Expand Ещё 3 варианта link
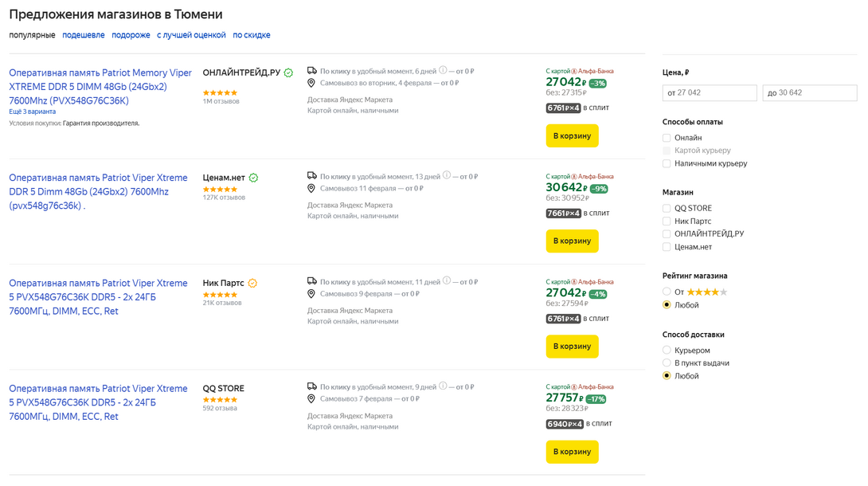The height and width of the screenshot is (486, 868). [32, 112]
